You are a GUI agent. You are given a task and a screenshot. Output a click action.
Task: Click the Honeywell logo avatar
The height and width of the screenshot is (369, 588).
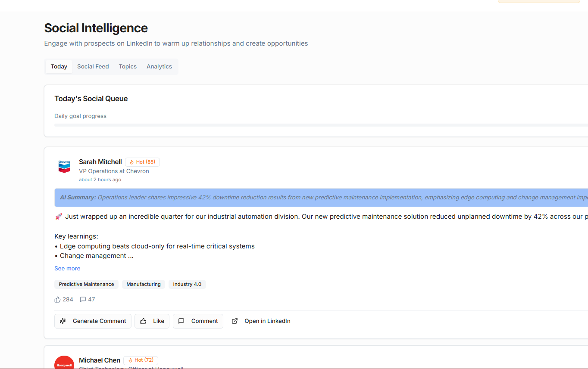(x=64, y=363)
